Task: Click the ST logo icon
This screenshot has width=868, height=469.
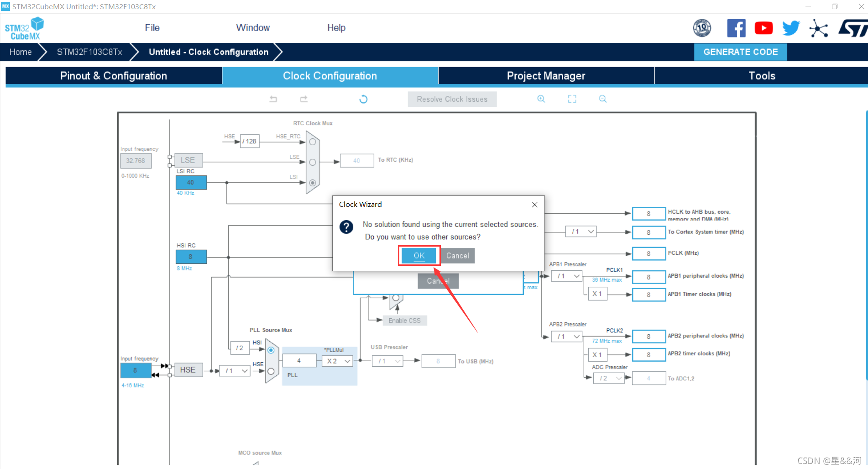Action: [852, 28]
